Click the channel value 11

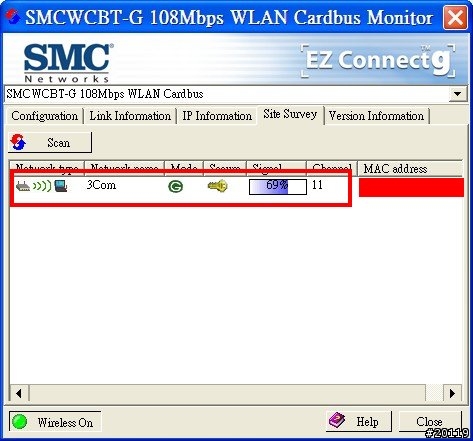[x=317, y=185]
